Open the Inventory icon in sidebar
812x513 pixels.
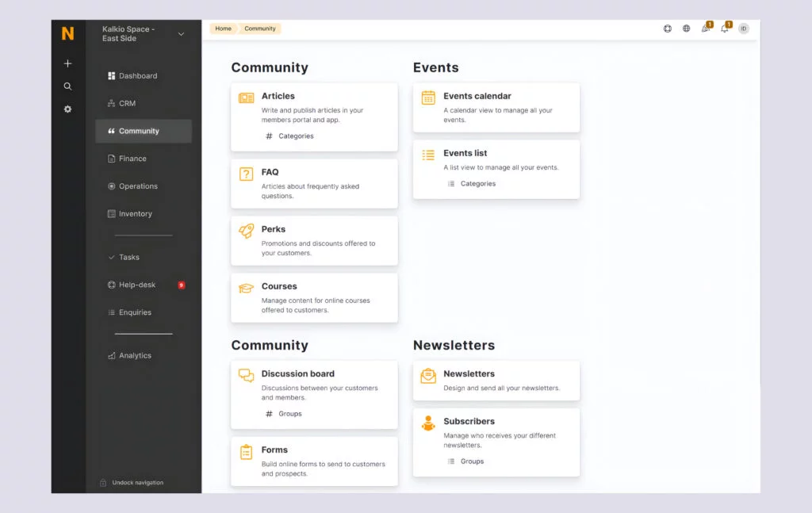[x=111, y=213]
